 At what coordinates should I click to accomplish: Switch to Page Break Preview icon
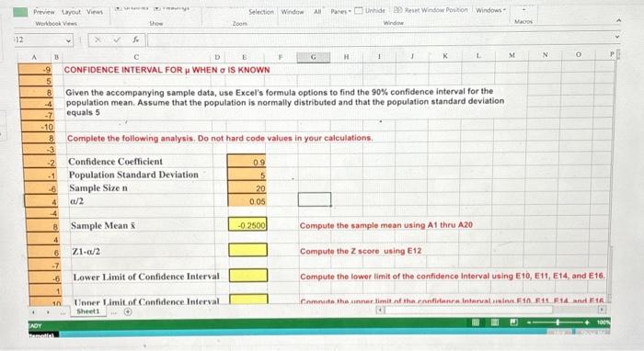513,323
